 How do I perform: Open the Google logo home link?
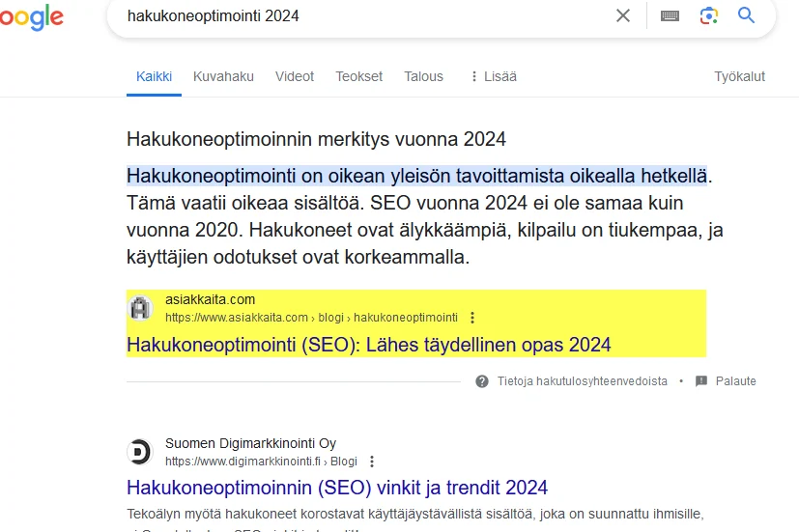32,17
